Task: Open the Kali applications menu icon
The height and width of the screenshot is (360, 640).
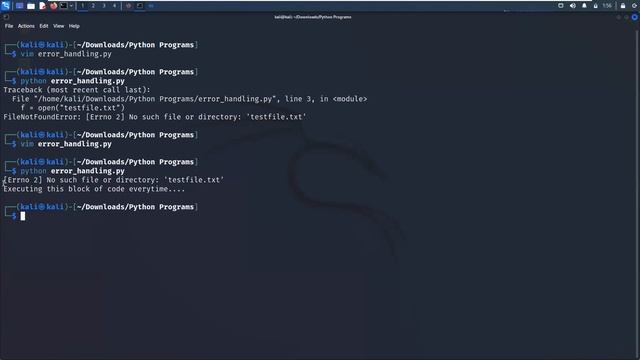Action: tap(5, 6)
